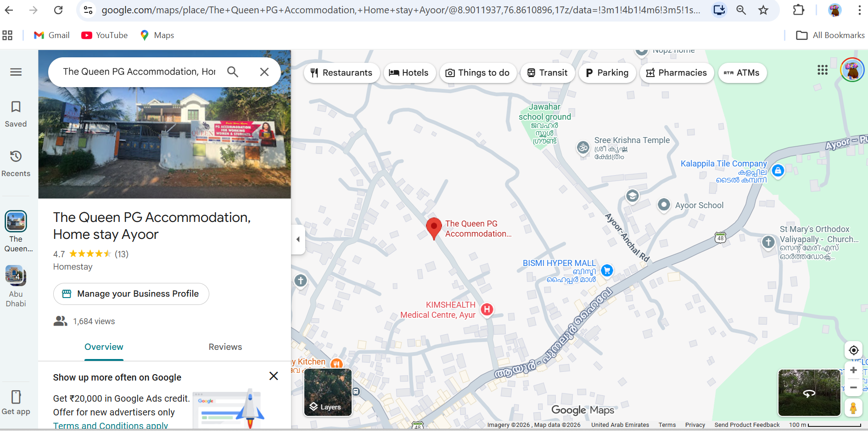Open Recents history in the sidebar
868x431 pixels.
coord(16,157)
